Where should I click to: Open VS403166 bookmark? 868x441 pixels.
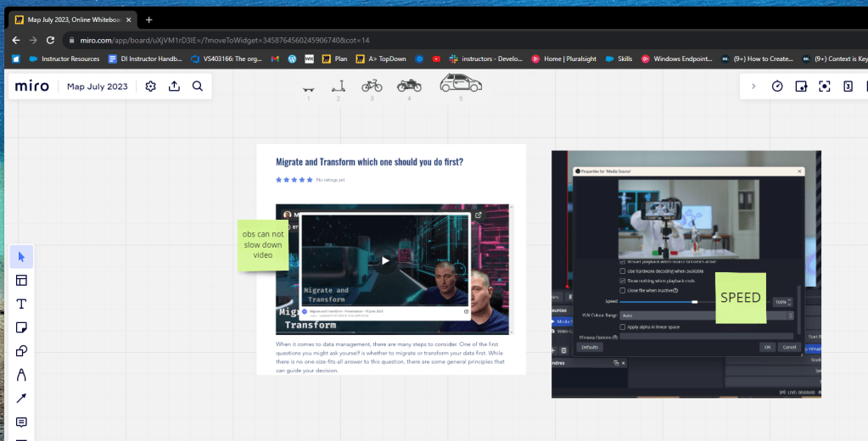point(227,59)
